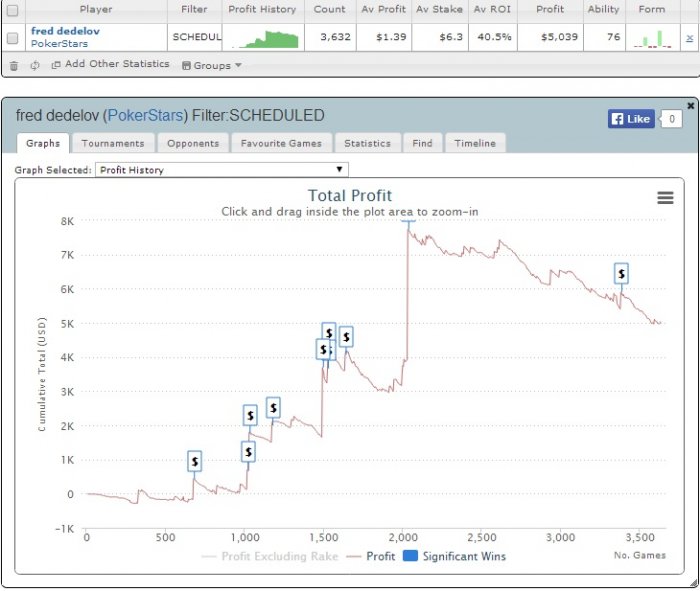Open the fred dedelov player link
The width and height of the screenshot is (700, 591).
click(65, 31)
